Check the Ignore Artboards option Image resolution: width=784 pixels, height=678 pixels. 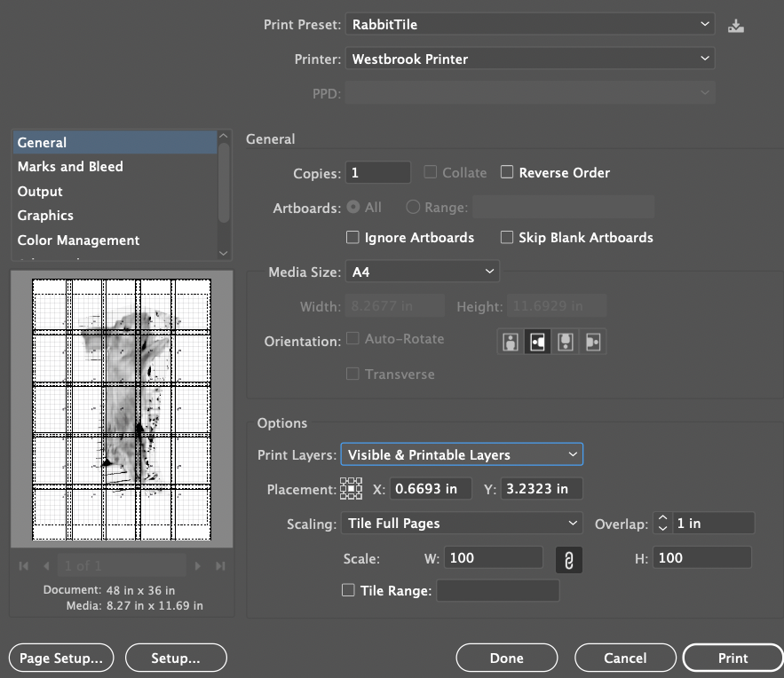[353, 238]
